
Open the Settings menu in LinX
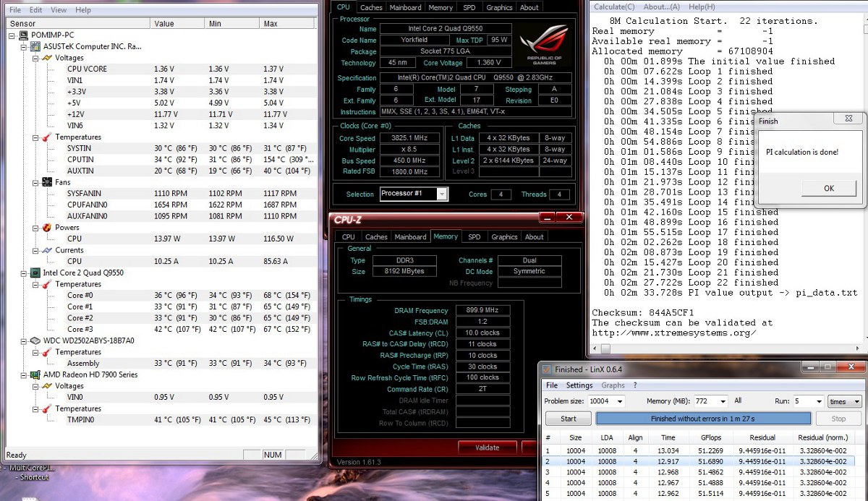(x=579, y=385)
